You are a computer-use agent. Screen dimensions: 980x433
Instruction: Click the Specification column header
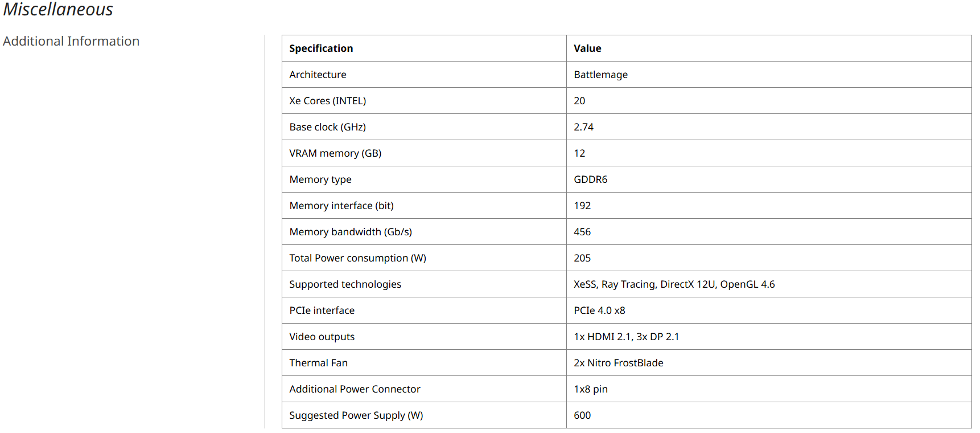click(321, 48)
